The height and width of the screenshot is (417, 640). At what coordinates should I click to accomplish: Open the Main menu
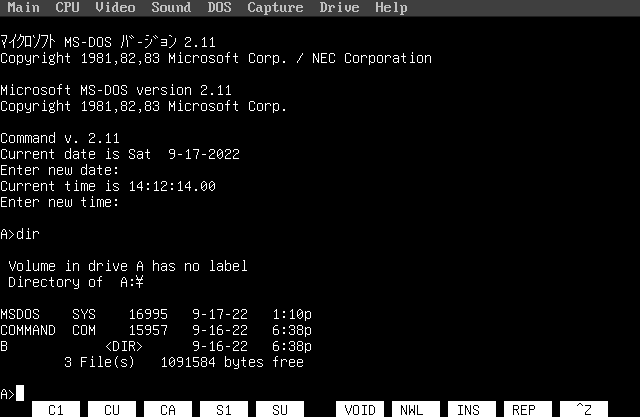(x=24, y=7)
